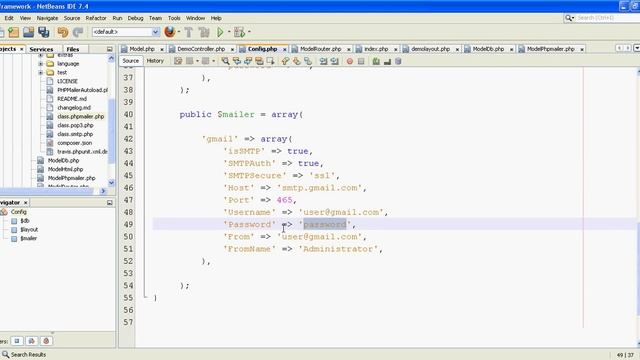This screenshot has width=640, height=360.
Task: Click the Find Selection magnifier icon
Action: pyautogui.click(x=225, y=61)
